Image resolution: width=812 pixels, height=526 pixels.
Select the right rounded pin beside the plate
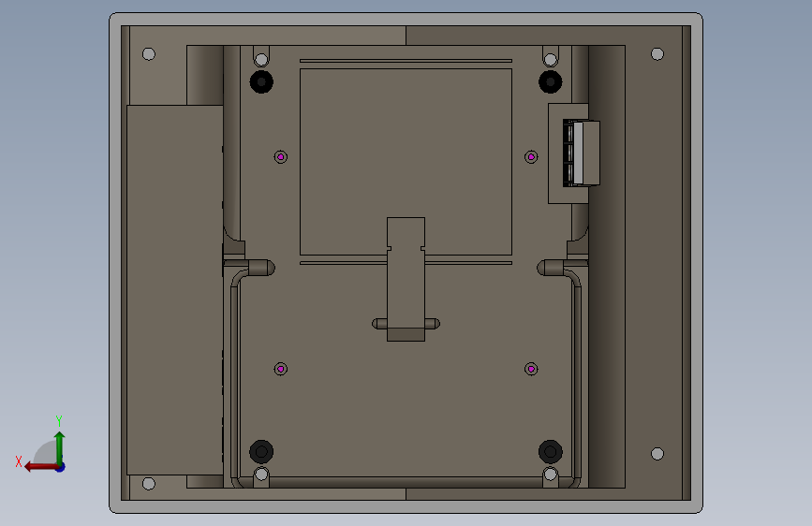pos(551,268)
